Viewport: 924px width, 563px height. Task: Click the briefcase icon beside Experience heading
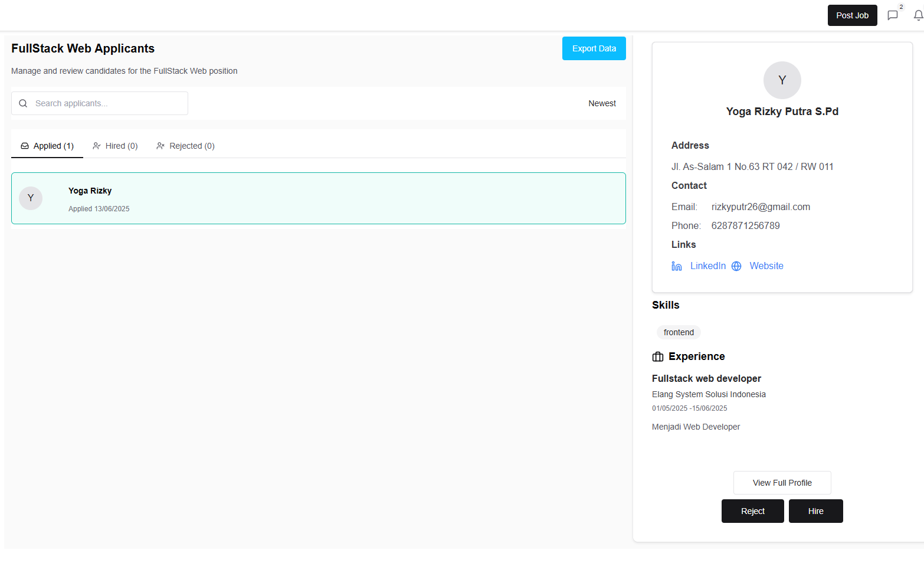(657, 356)
